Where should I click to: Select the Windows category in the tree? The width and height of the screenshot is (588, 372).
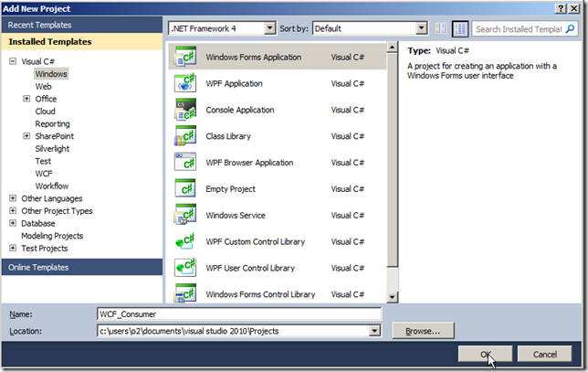point(51,74)
